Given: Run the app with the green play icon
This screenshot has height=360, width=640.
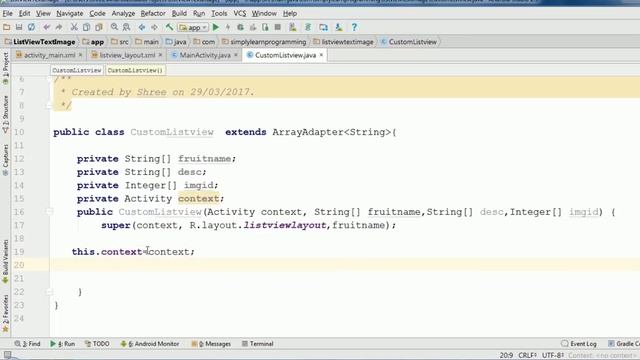Looking at the screenshot, I should [216, 27].
